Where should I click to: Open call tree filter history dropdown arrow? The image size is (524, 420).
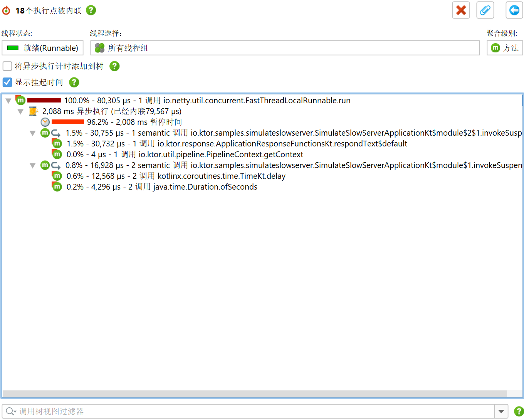click(x=501, y=411)
